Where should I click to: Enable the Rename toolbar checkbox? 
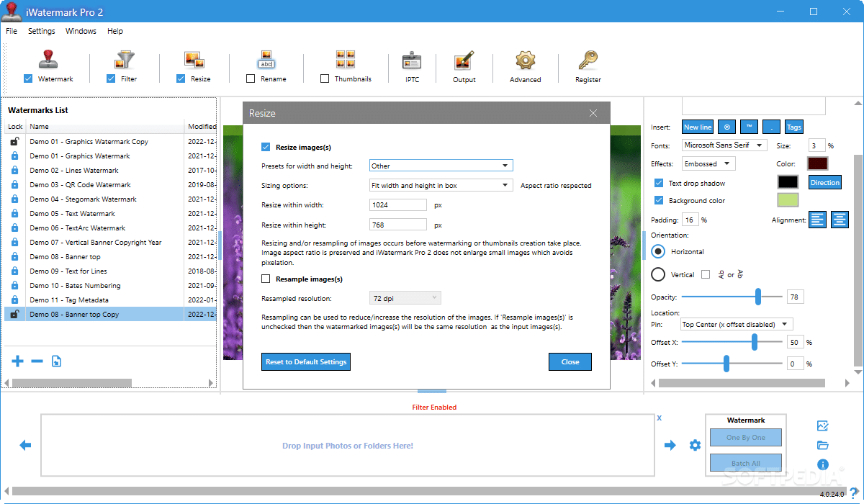251,78
